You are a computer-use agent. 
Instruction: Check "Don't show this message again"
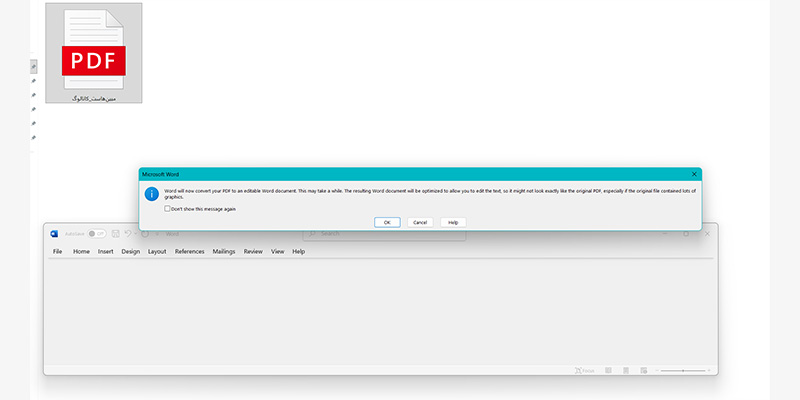coord(167,209)
